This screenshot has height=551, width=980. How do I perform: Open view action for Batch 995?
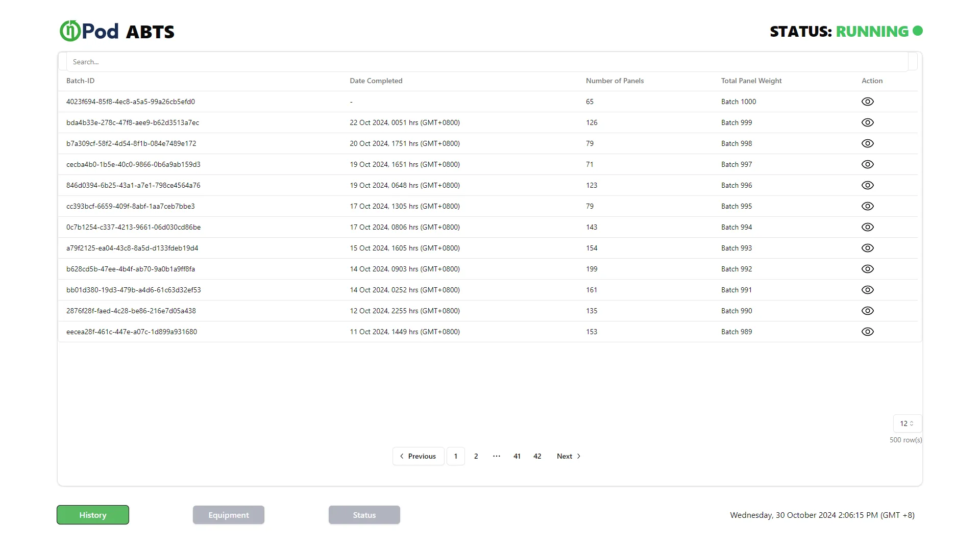(868, 206)
